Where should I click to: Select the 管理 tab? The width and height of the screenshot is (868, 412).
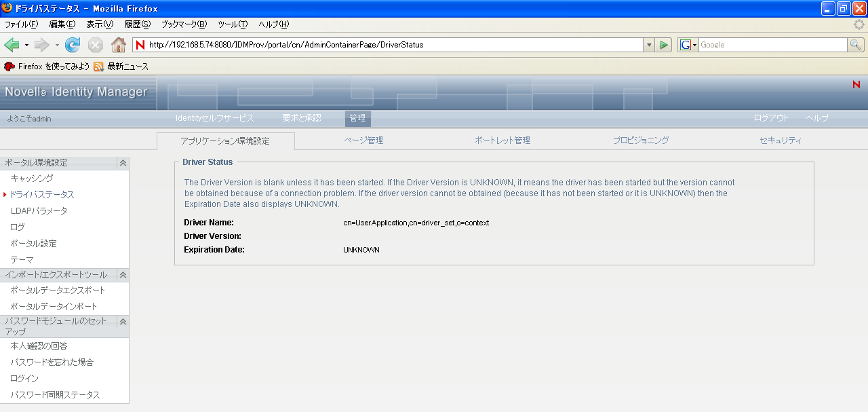point(357,118)
